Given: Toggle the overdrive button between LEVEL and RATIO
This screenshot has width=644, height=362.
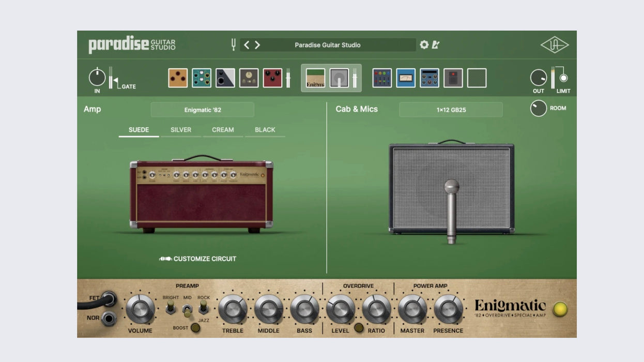Looking at the screenshot, I should click(359, 328).
